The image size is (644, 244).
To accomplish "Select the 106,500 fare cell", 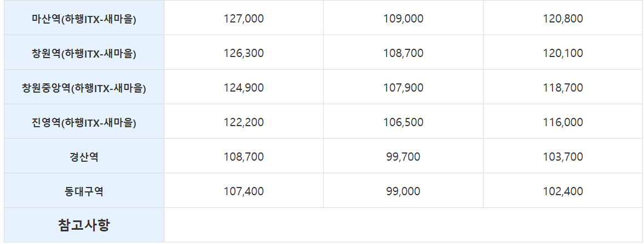I will click(403, 122).
